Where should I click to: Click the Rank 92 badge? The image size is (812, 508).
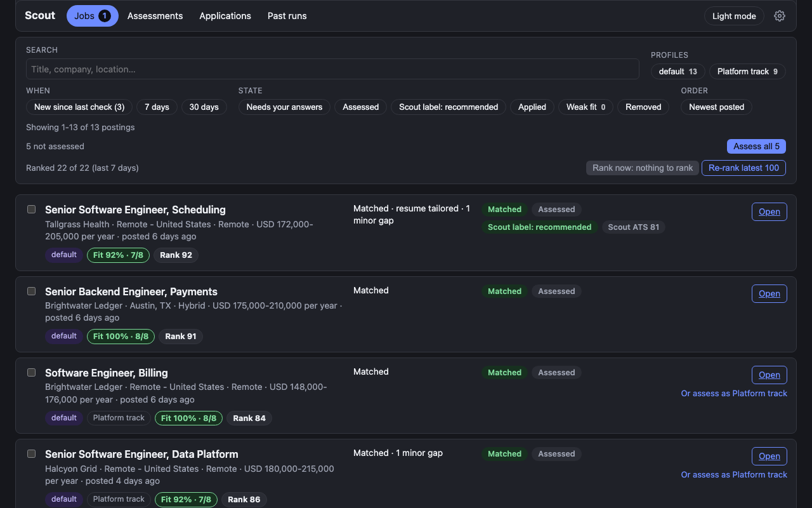(176, 255)
